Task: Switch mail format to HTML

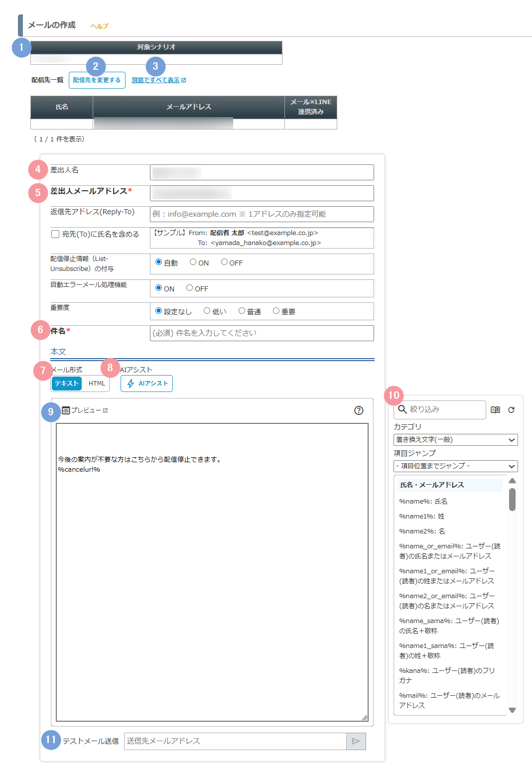Action: (x=97, y=384)
